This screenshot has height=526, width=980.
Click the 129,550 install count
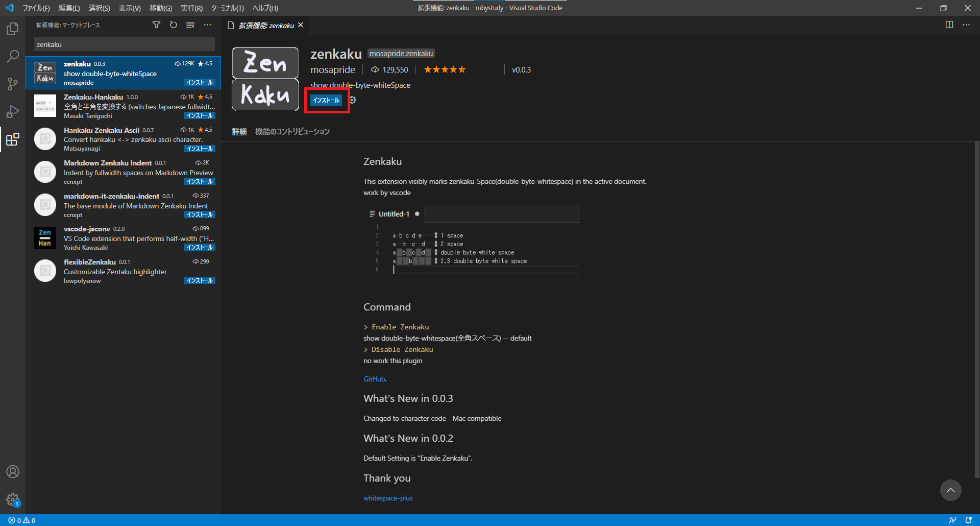coord(389,69)
